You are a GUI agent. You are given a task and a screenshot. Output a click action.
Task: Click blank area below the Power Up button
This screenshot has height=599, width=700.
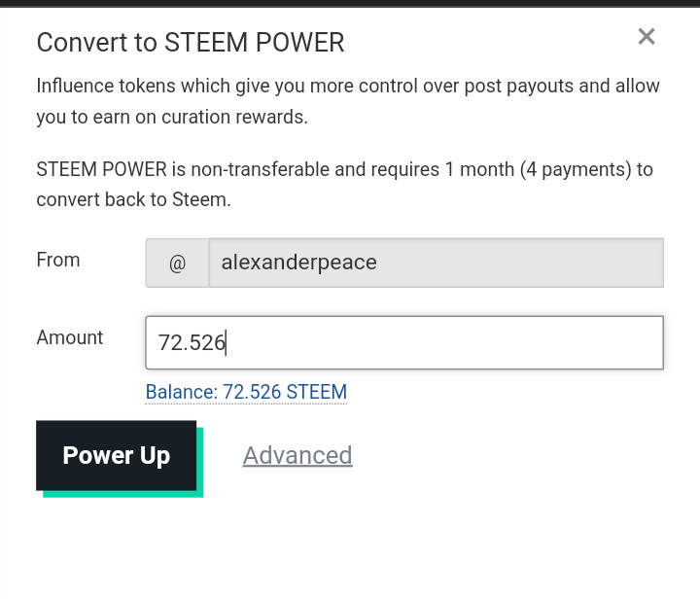point(117,545)
